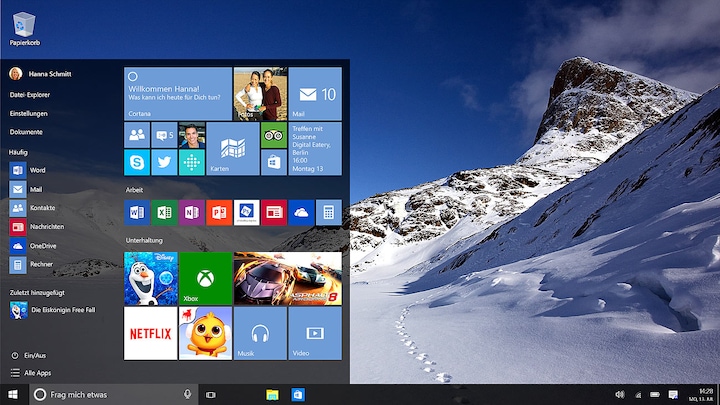This screenshot has width=720, height=405.
Task: Open calendar tile Treffen mit Susanne
Action: [x=315, y=148]
